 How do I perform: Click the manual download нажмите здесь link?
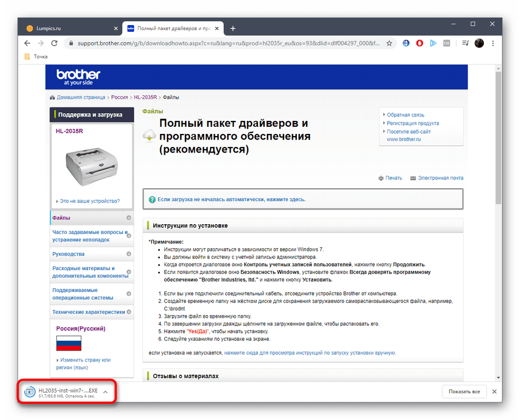(232, 200)
